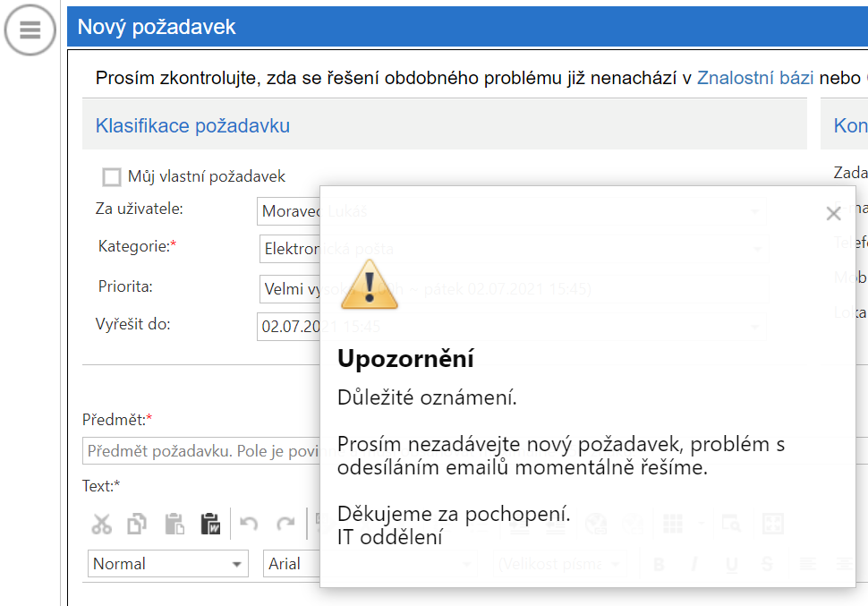868x606 pixels.
Task: Undo the last edit in editor
Action: point(250,524)
